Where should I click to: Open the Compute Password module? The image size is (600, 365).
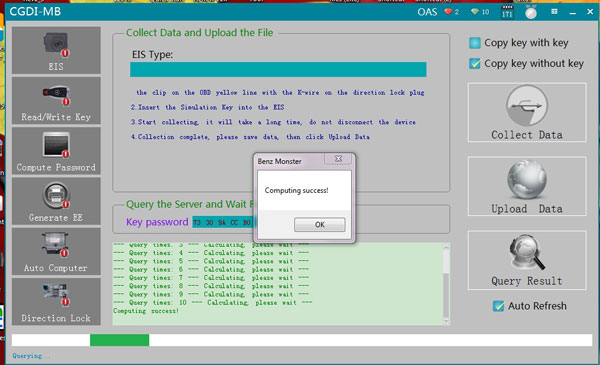click(x=56, y=151)
